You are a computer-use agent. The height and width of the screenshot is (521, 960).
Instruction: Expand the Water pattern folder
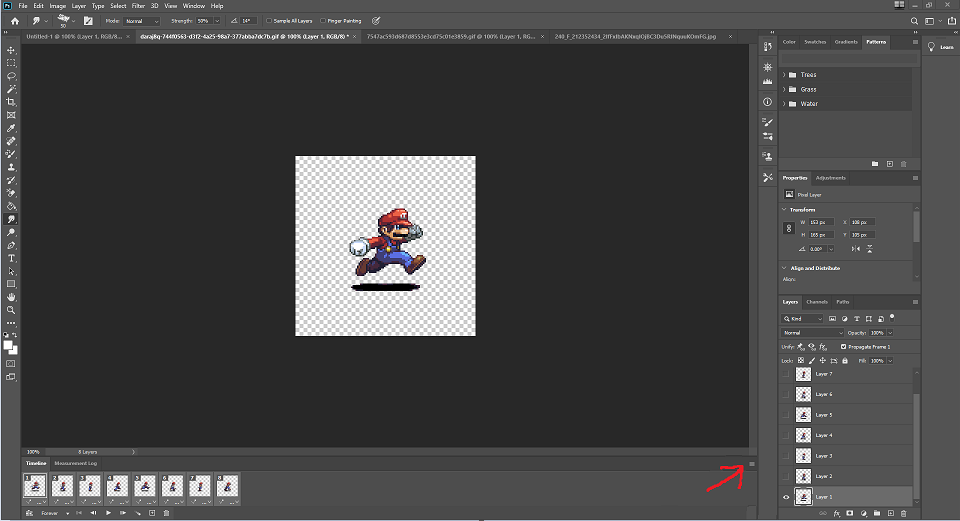[784, 104]
